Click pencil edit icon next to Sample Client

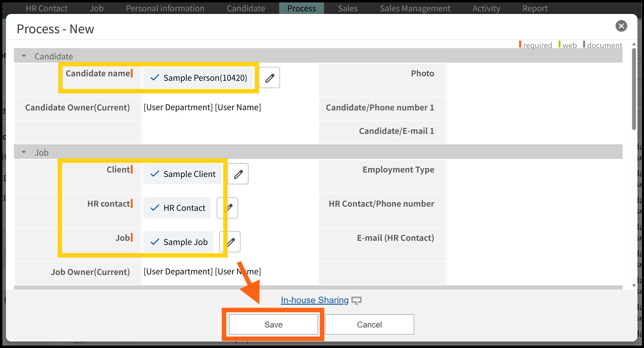click(238, 174)
